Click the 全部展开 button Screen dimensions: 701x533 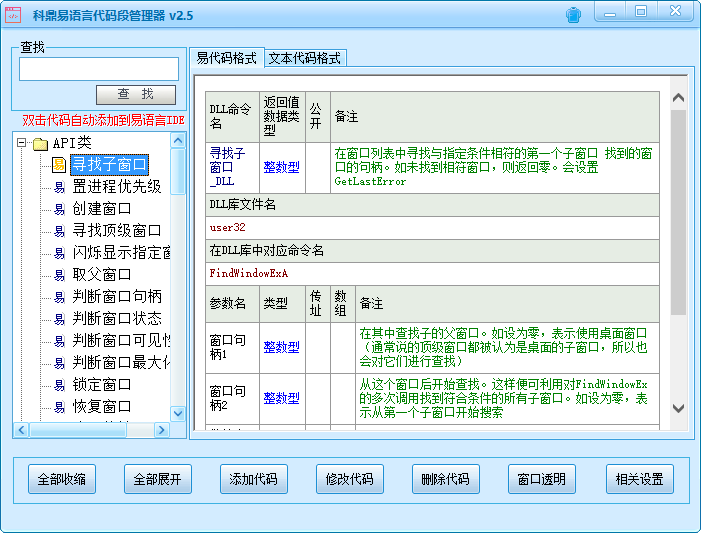coord(158,479)
